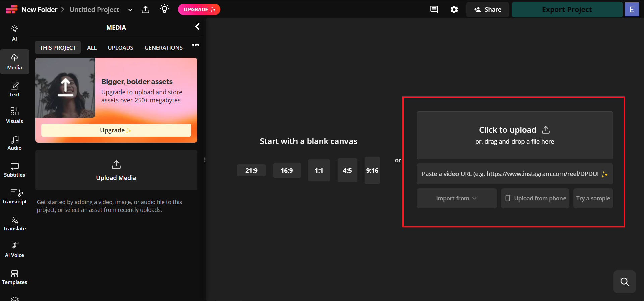Open the Text tool panel
This screenshot has width=644, height=301.
tap(14, 89)
